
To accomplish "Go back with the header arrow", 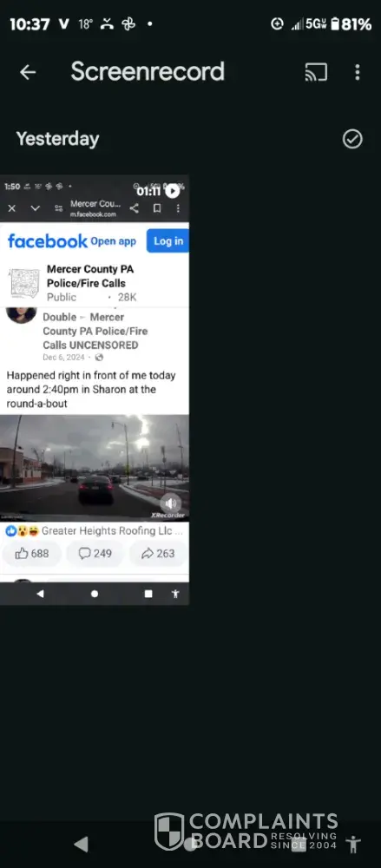I will pyautogui.click(x=28, y=72).
